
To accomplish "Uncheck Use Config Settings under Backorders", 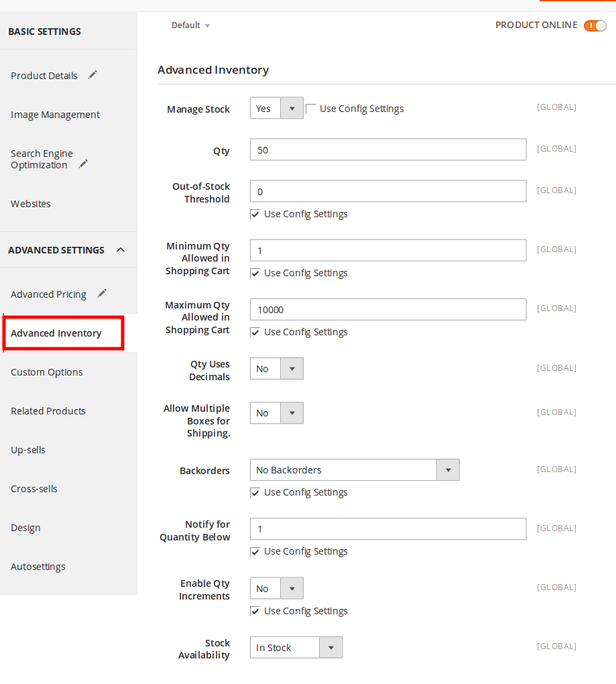I will click(255, 493).
